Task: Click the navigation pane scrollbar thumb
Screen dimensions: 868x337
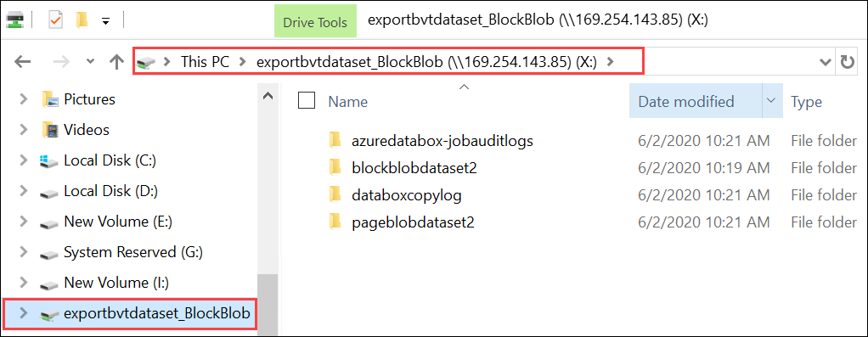Action: point(268,306)
